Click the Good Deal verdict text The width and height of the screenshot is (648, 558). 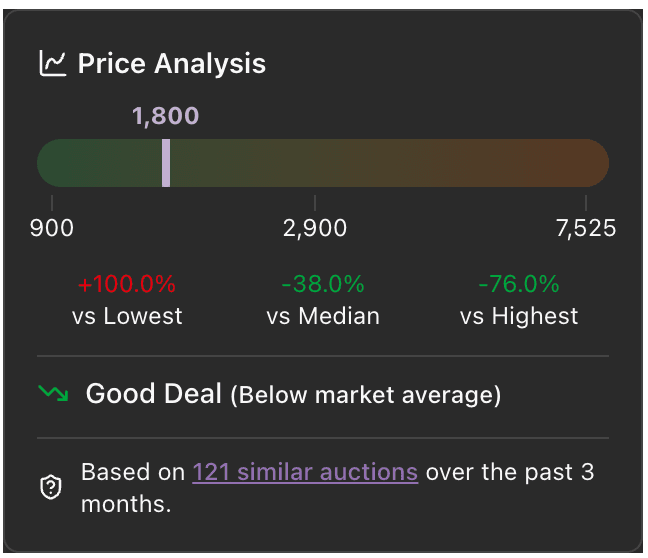point(154,394)
